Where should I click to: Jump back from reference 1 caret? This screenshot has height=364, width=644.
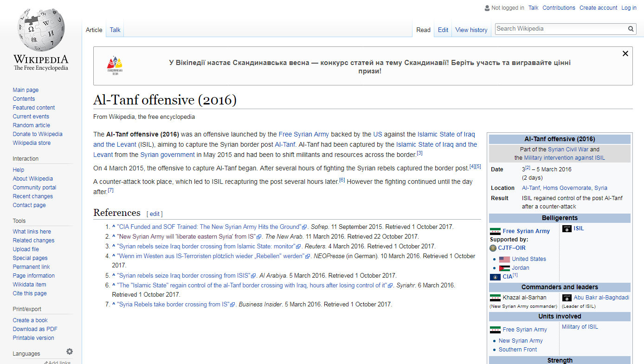coord(114,227)
